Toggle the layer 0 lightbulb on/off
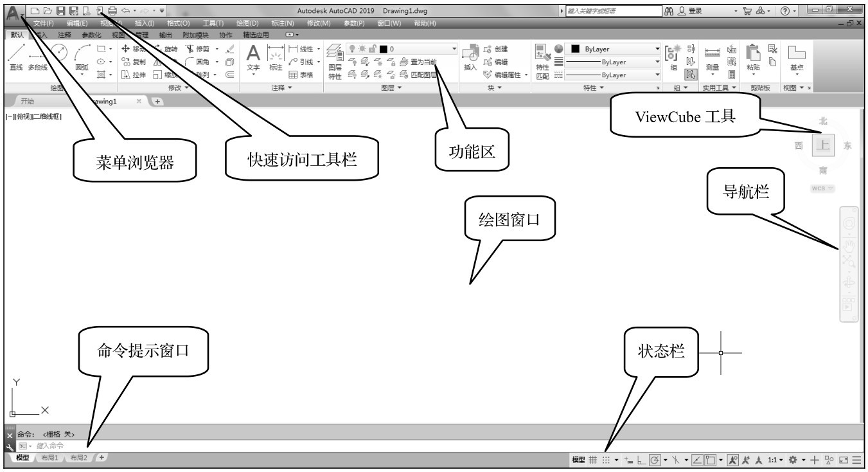This screenshot has width=868, height=472. 351,49
